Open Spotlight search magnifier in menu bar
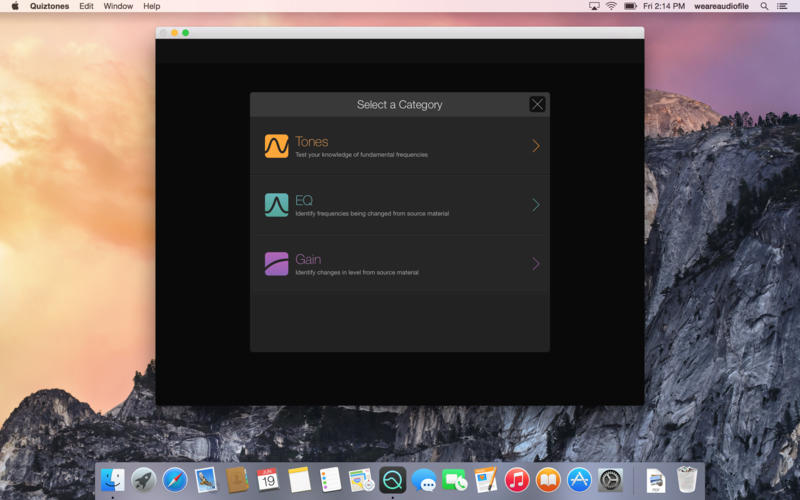800x500 pixels. [x=765, y=6]
